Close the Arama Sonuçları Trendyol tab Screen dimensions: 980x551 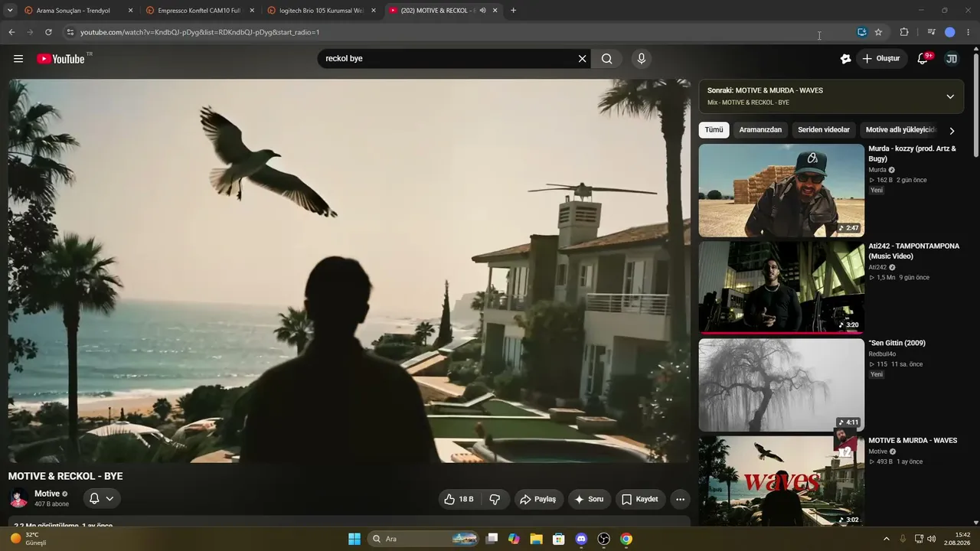click(130, 11)
